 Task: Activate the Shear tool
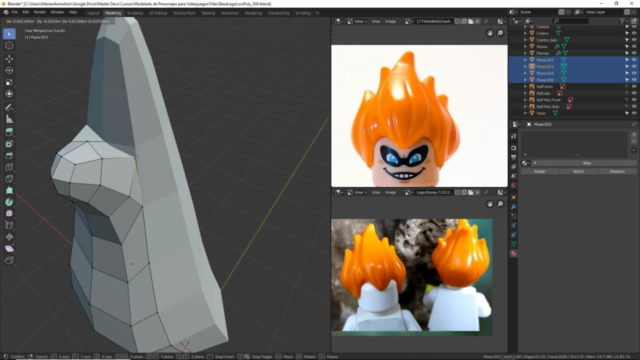(x=9, y=249)
